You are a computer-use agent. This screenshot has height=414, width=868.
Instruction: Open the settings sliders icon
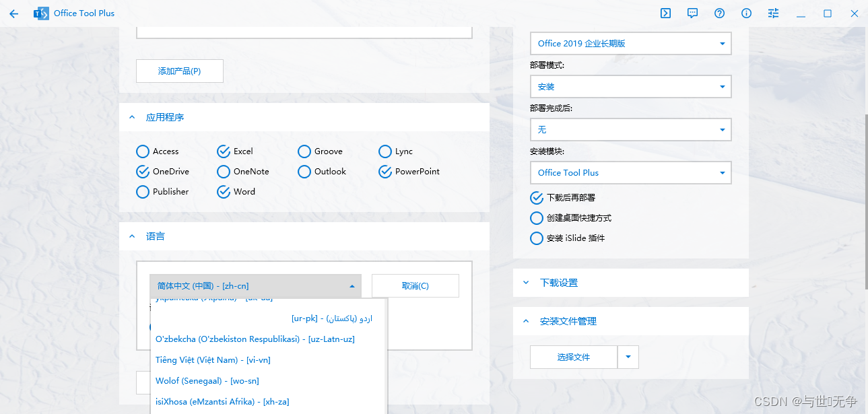pyautogui.click(x=773, y=13)
